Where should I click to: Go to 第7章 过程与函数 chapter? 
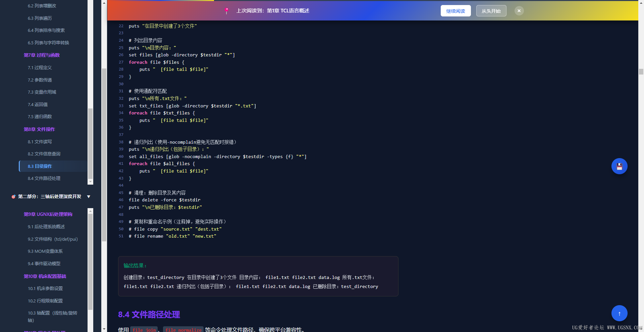coord(42,55)
